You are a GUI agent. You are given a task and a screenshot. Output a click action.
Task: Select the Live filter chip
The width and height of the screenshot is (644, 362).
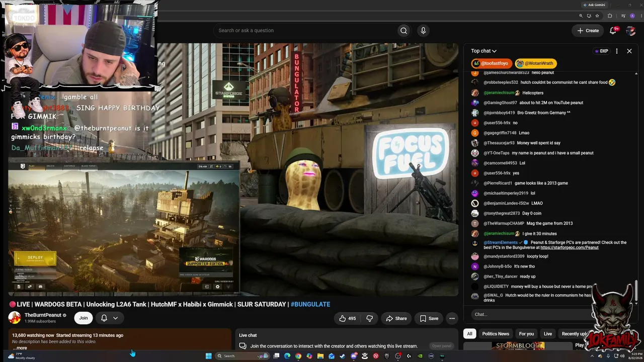click(548, 334)
